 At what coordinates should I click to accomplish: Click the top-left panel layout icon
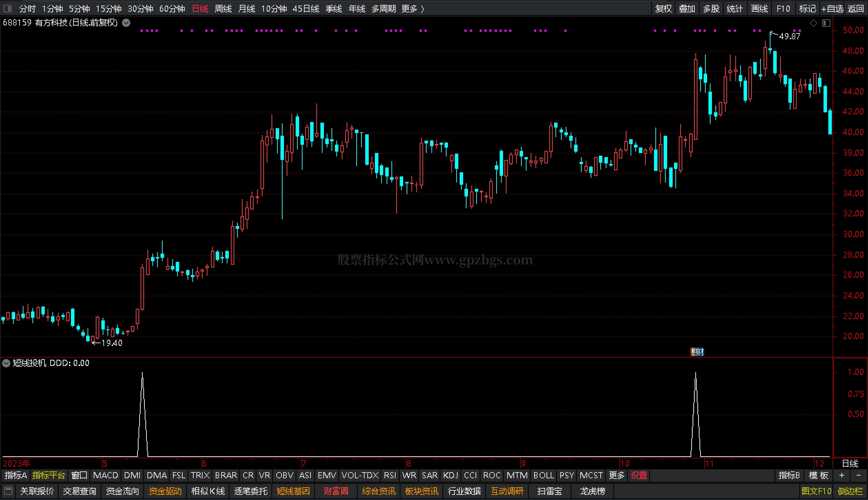(x=7, y=8)
